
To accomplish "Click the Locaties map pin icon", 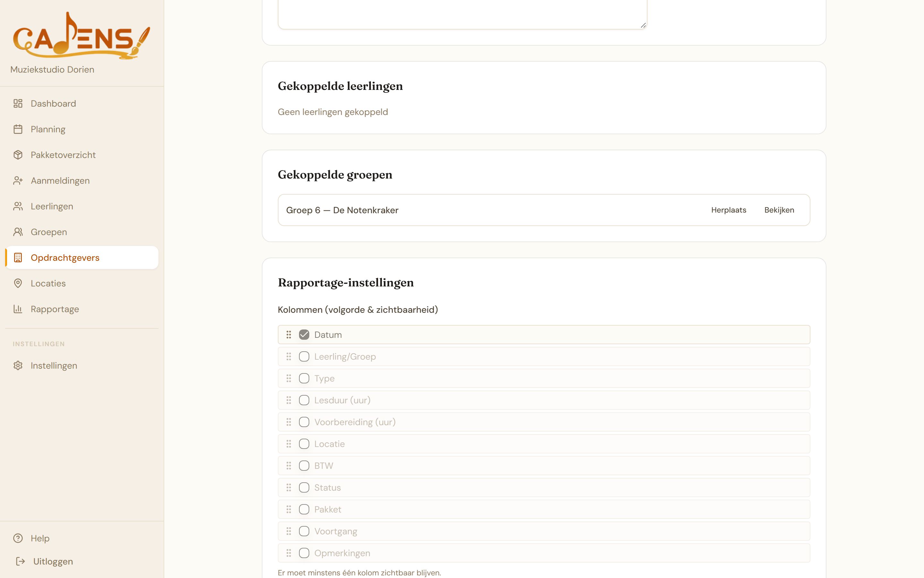I will [18, 283].
